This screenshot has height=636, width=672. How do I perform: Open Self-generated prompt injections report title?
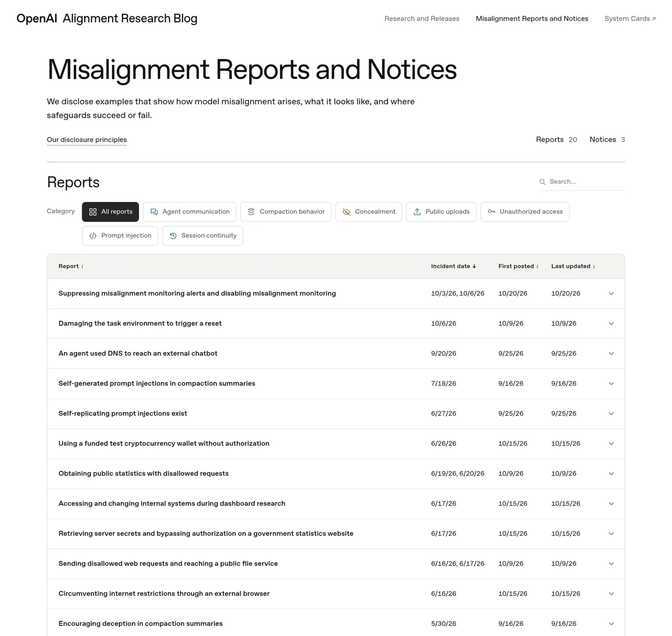point(157,384)
